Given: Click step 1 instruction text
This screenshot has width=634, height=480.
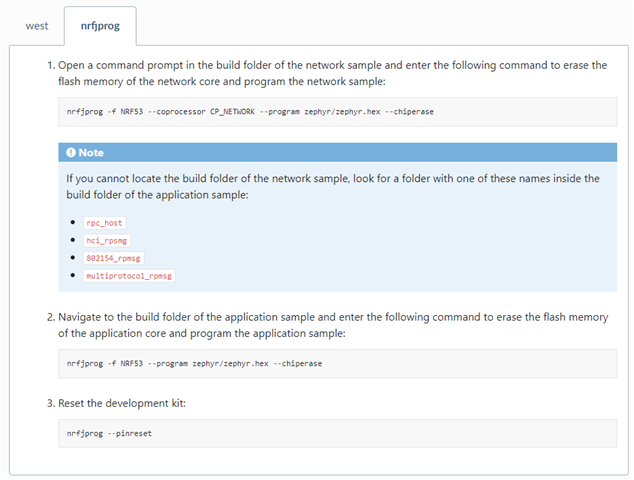Looking at the screenshot, I should pyautogui.click(x=332, y=73).
